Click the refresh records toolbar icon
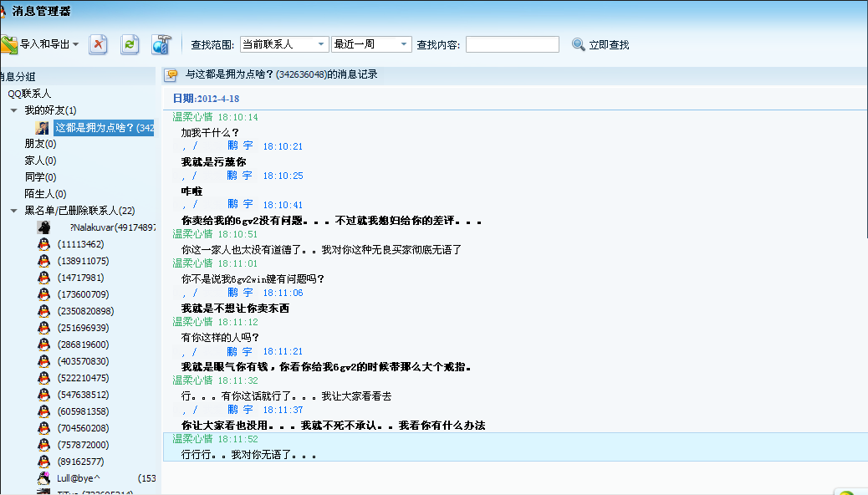Screen dimensions: 868x495 pos(130,44)
